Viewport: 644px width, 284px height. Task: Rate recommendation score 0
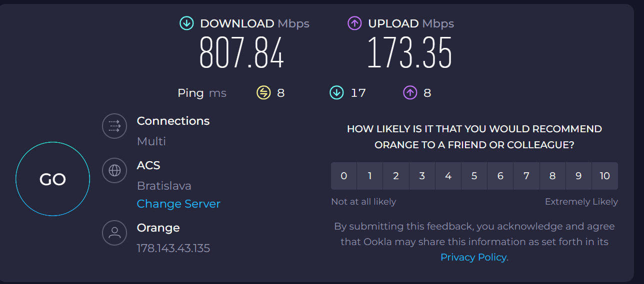(x=344, y=176)
